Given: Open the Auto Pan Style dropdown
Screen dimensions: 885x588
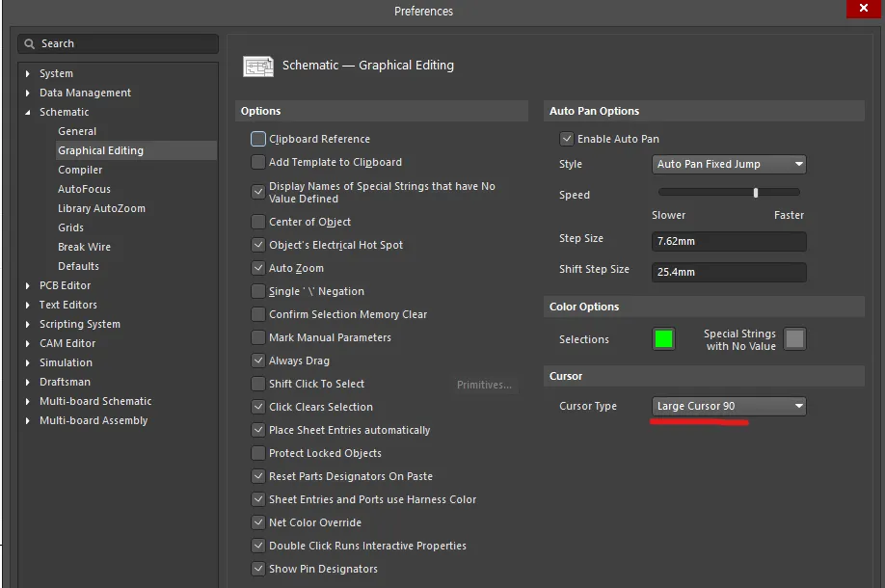Looking at the screenshot, I should point(729,165).
